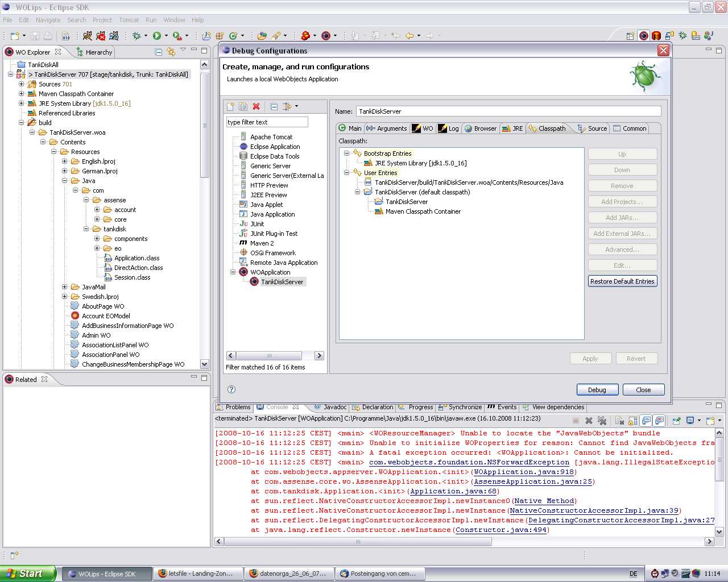The width and height of the screenshot is (728, 582).
Task: Click help question mark icon in dialog
Action: pos(231,389)
